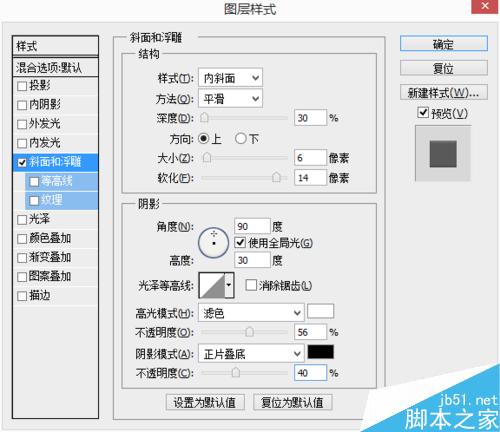Click the 软化 soften slider handle
This screenshot has height=432, width=500.
tap(276, 177)
